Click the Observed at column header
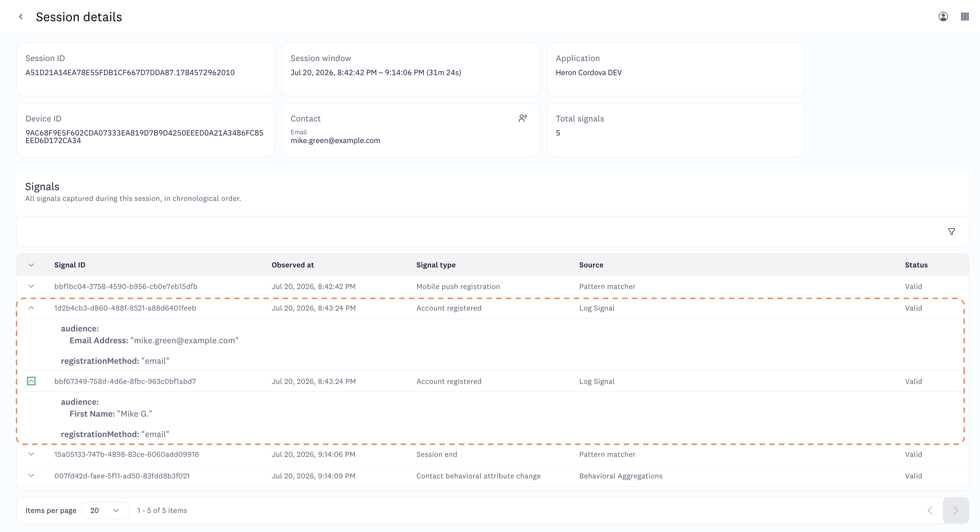The image size is (980, 532). [x=292, y=265]
